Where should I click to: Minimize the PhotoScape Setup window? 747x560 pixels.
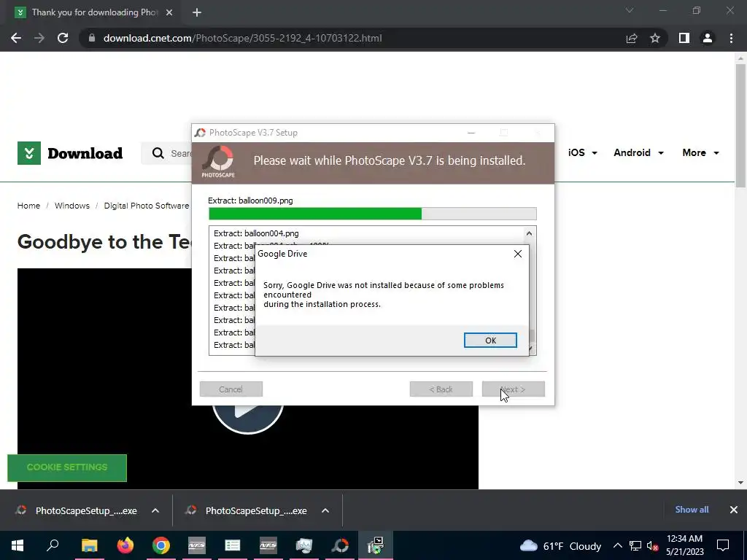pos(471,133)
